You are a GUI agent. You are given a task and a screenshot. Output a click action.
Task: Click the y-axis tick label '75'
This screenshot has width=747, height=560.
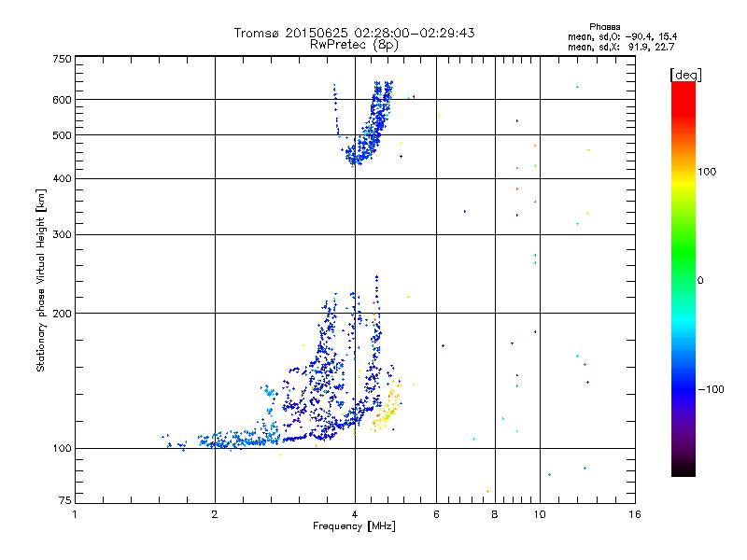click(x=65, y=500)
